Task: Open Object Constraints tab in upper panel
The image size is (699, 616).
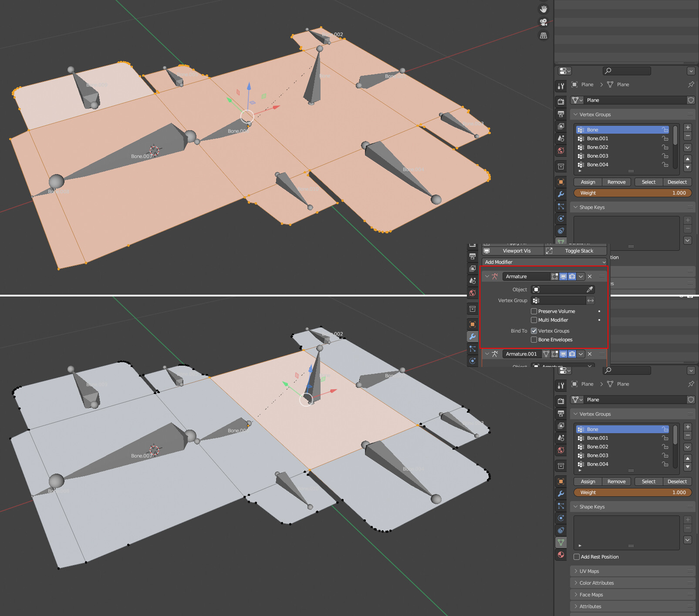Action: (561, 231)
